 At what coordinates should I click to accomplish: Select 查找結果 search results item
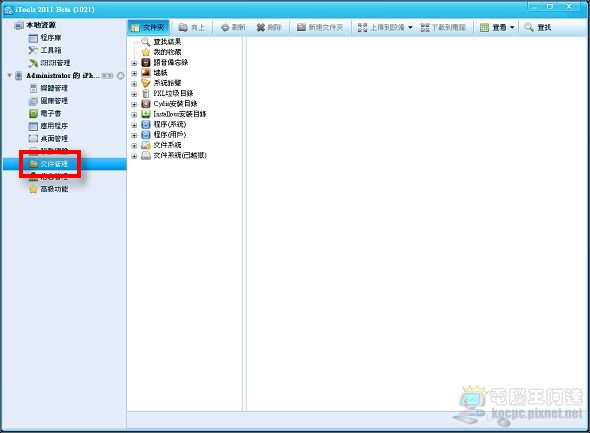[161, 42]
